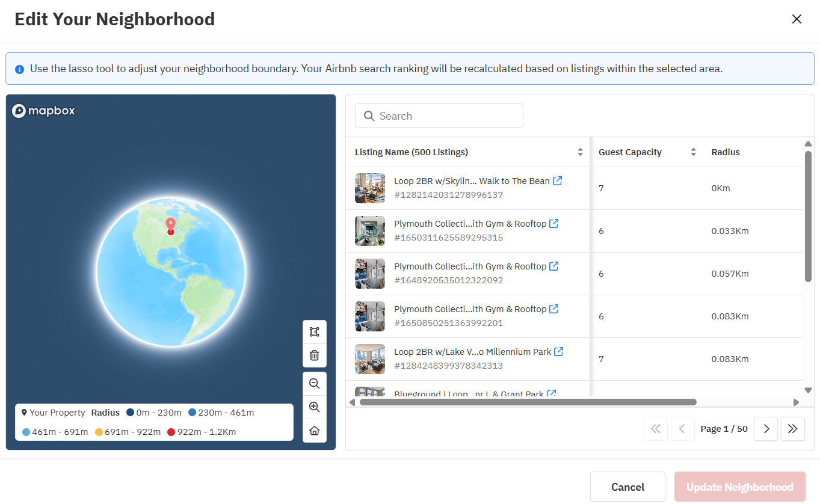820x504 pixels.
Task: Close the Edit Your Neighborhood dialog
Action: coord(797,19)
